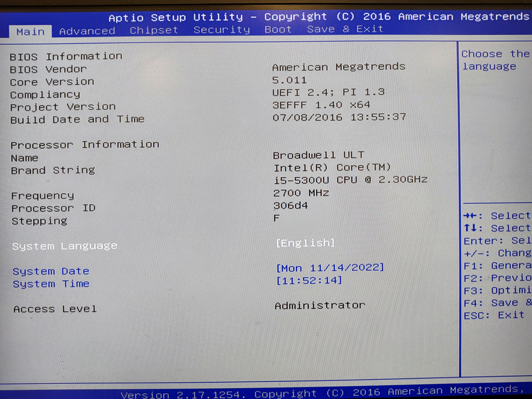Click the F4: Save help entry
Screen dimensions: 532x399
[x=497, y=303]
